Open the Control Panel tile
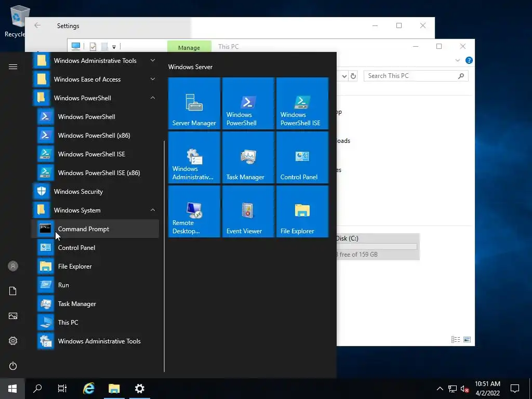The height and width of the screenshot is (399, 532). coord(302,157)
